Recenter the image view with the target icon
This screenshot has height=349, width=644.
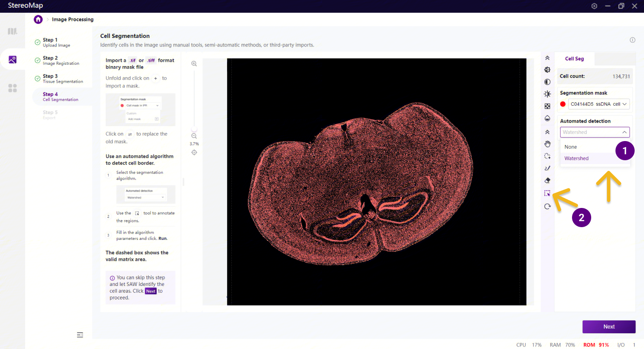[194, 153]
